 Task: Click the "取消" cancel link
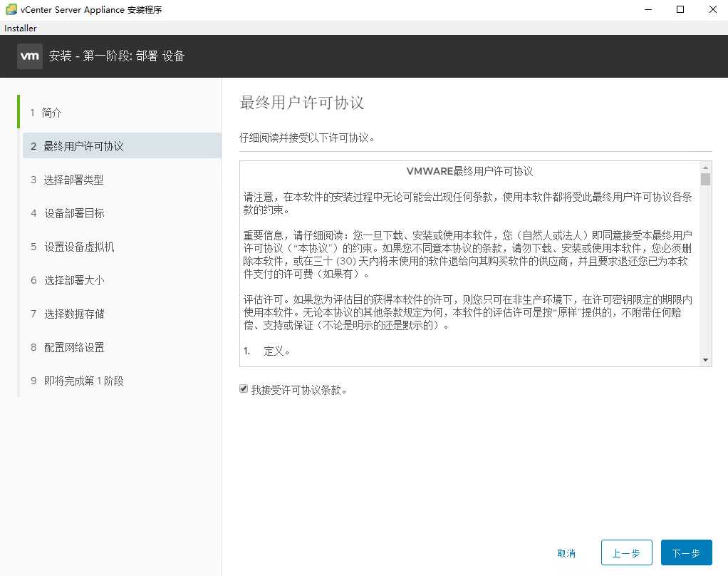[566, 552]
